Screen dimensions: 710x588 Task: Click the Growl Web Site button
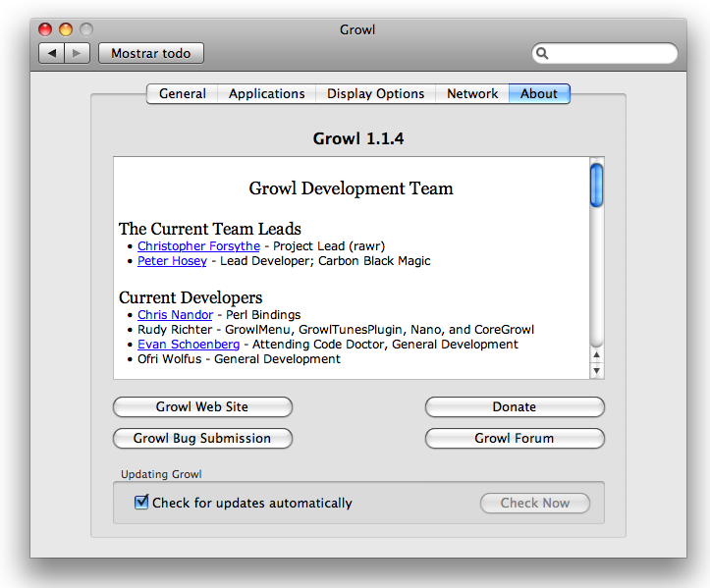[x=202, y=407]
